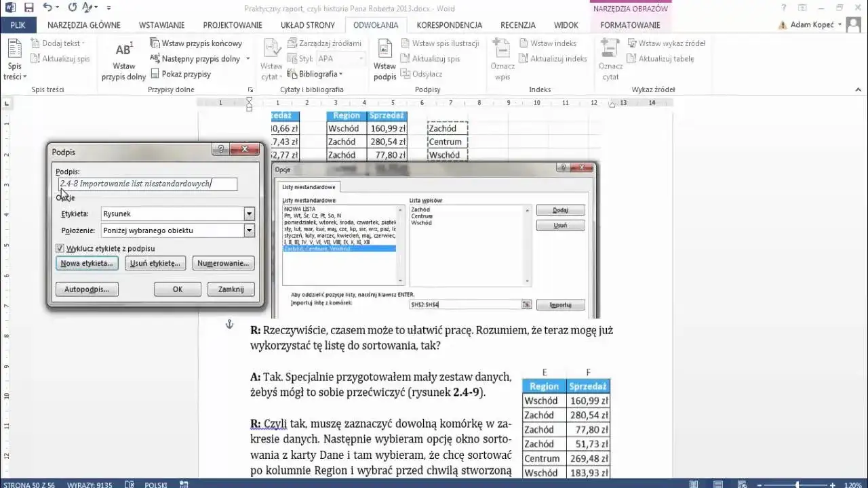Screen dimensions: 868x488
Task: Open the Styl APA dropdown
Action: click(x=360, y=58)
